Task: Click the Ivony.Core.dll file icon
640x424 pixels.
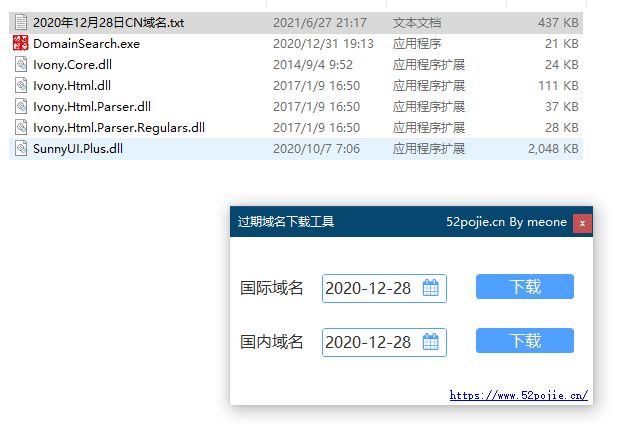Action: [x=21, y=64]
